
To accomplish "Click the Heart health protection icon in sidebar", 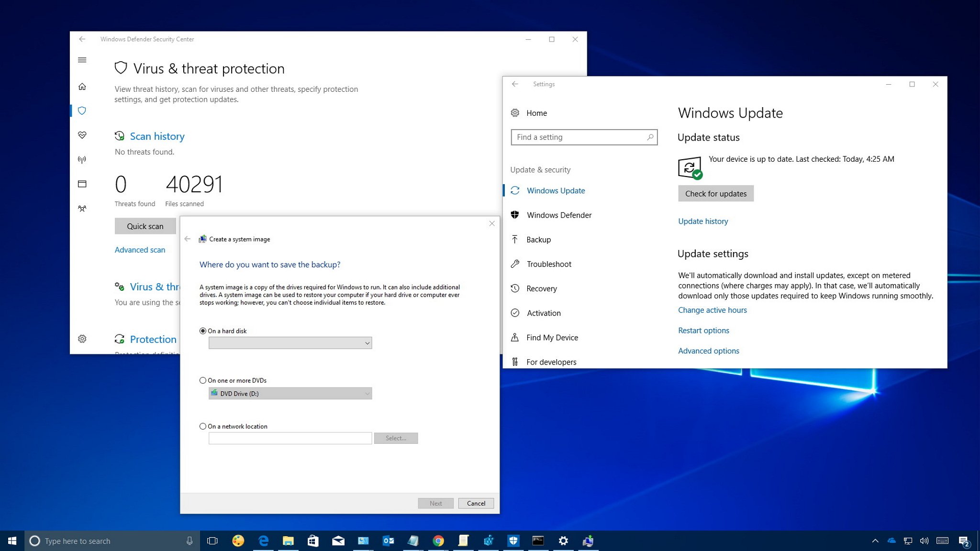I will (x=82, y=135).
